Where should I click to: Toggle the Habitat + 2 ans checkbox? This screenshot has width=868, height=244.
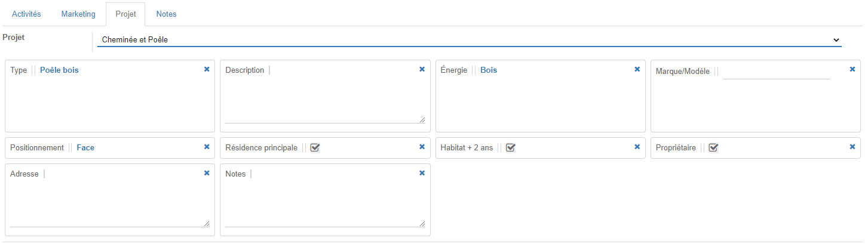point(510,148)
